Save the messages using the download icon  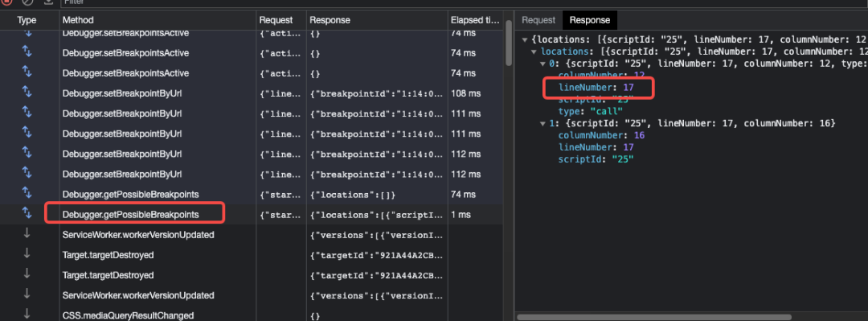[48, 2]
